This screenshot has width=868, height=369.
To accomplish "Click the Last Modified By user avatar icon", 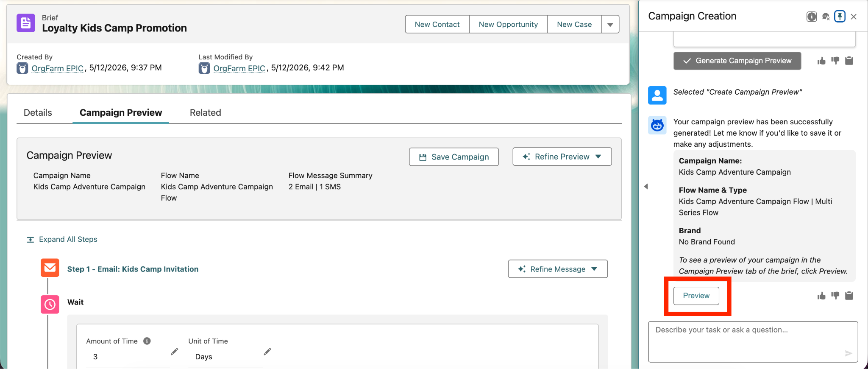I will (204, 68).
